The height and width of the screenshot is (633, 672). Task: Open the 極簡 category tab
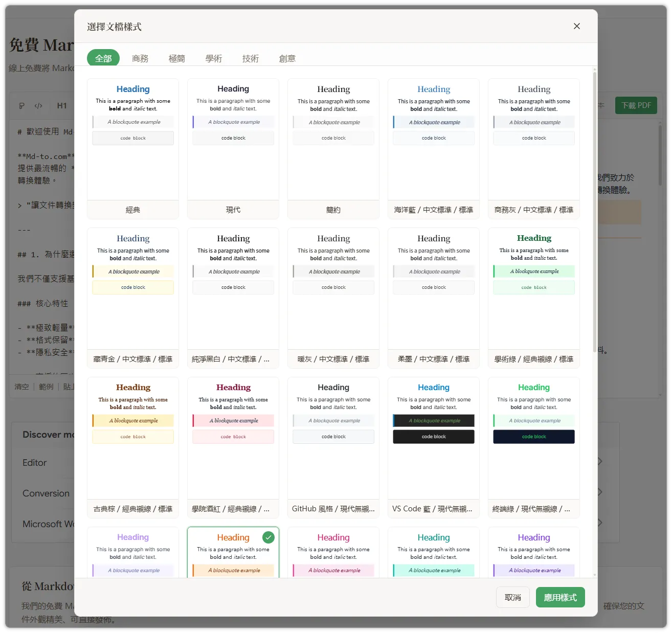tap(177, 58)
